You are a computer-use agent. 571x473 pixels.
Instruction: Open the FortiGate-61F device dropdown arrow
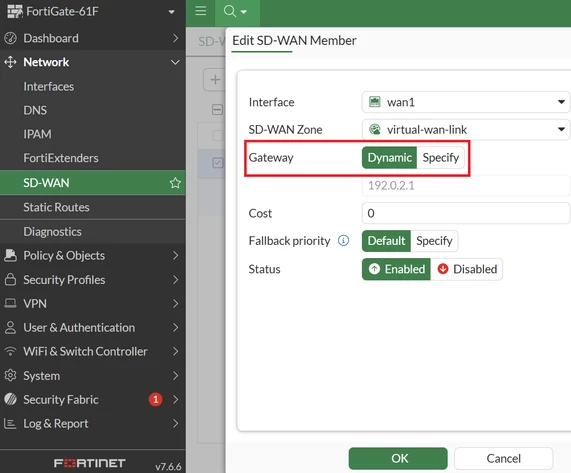pos(171,12)
